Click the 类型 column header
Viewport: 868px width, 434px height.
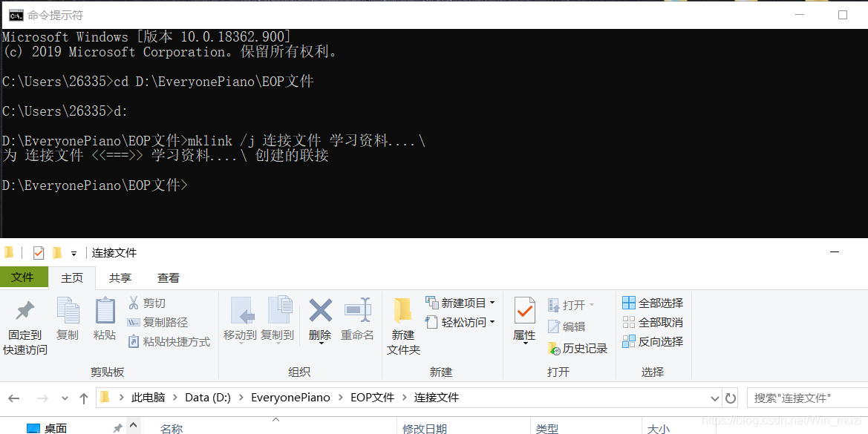547,429
